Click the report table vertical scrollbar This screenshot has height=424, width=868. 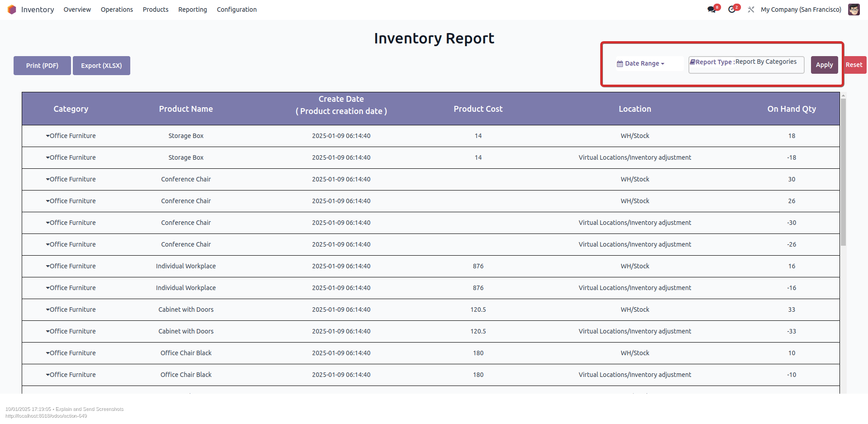click(x=843, y=172)
